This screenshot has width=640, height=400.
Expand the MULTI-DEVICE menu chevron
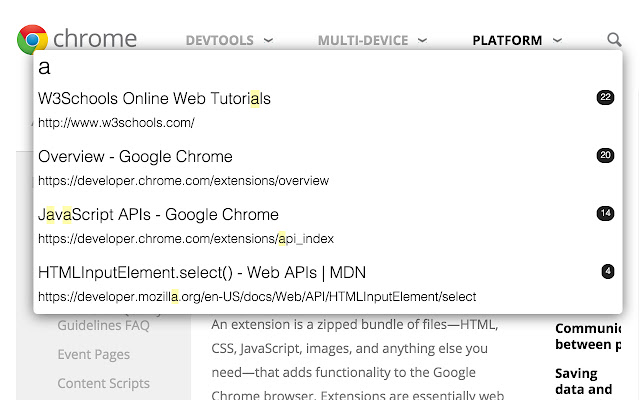coord(422,40)
